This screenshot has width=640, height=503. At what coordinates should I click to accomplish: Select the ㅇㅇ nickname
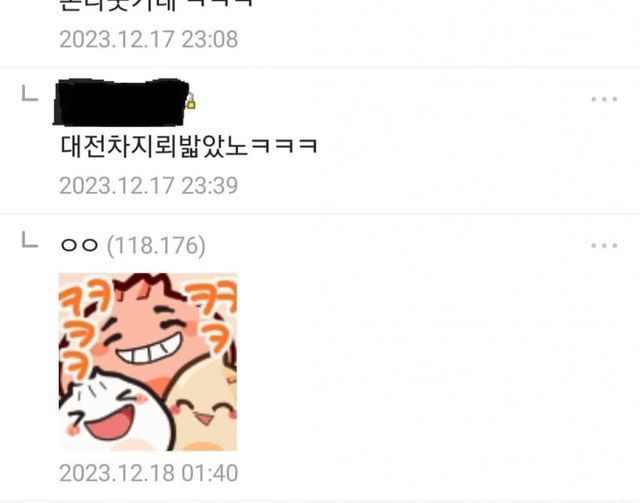79,245
